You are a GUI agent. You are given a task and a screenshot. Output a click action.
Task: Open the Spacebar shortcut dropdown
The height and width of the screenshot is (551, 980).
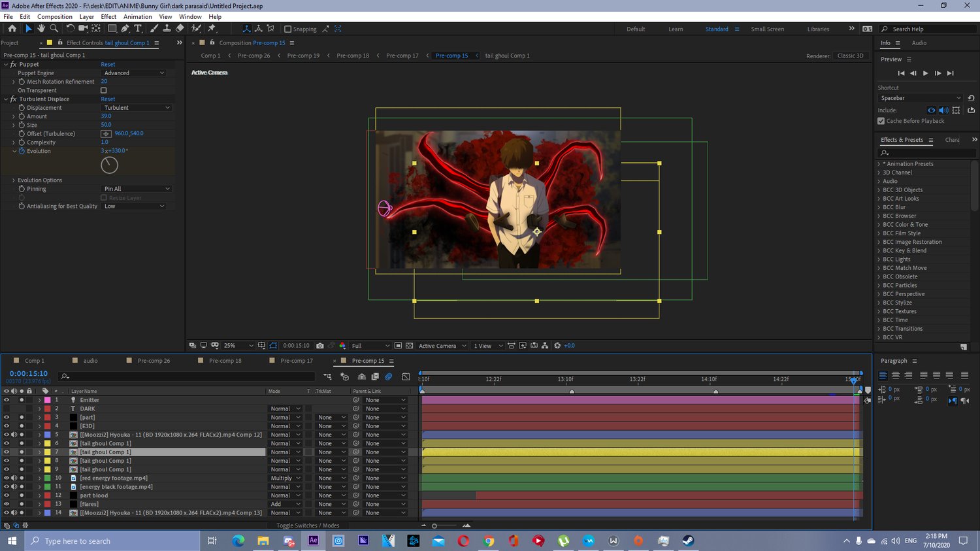(920, 98)
